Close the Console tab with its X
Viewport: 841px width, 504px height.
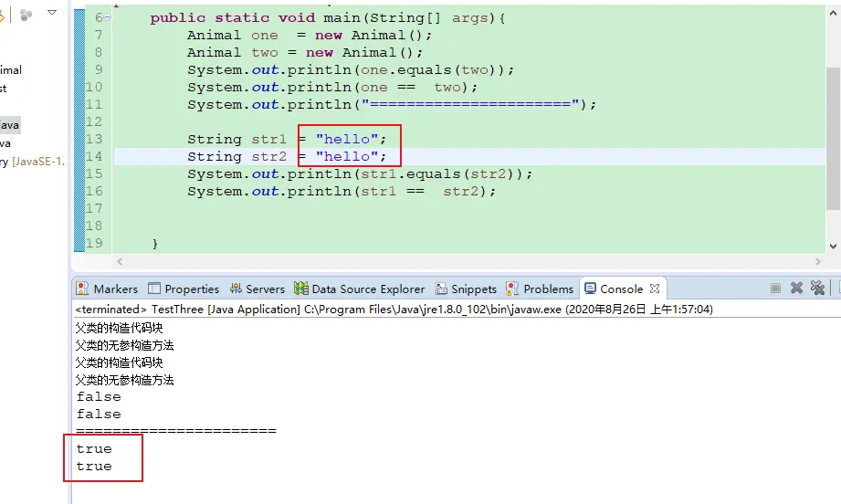[656, 289]
